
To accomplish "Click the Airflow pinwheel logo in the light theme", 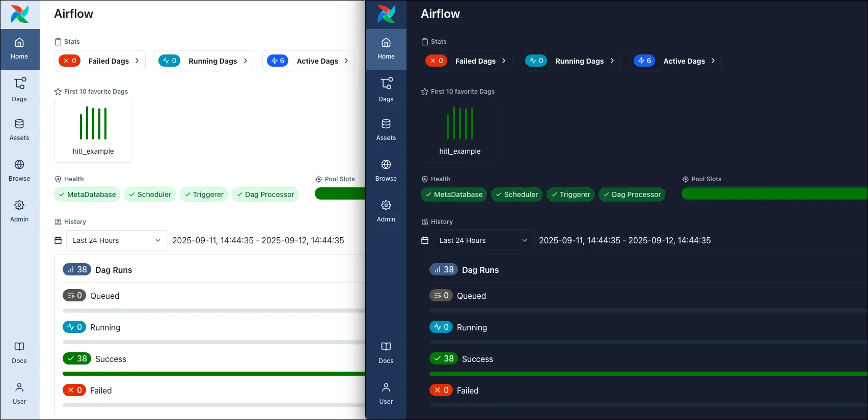I will pyautogui.click(x=19, y=14).
